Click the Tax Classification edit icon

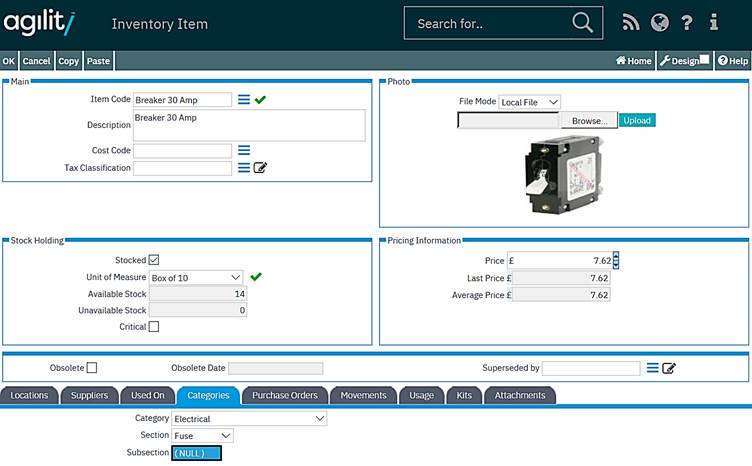(261, 168)
